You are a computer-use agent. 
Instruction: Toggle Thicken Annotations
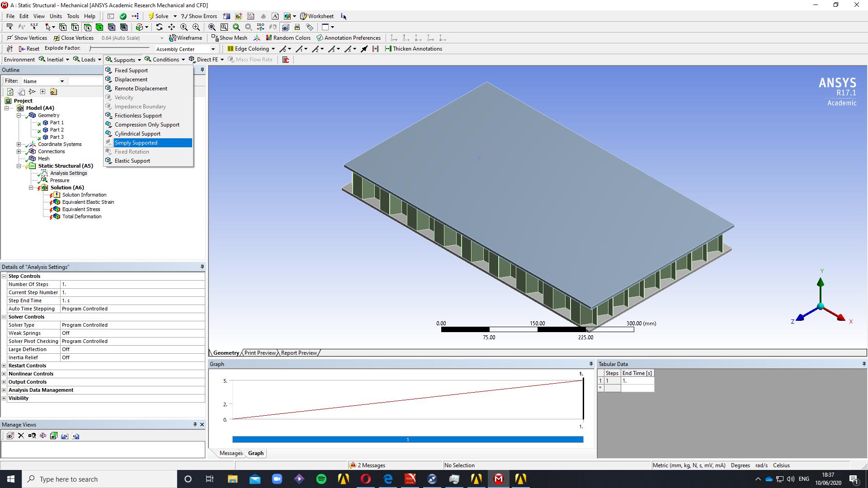pos(413,49)
